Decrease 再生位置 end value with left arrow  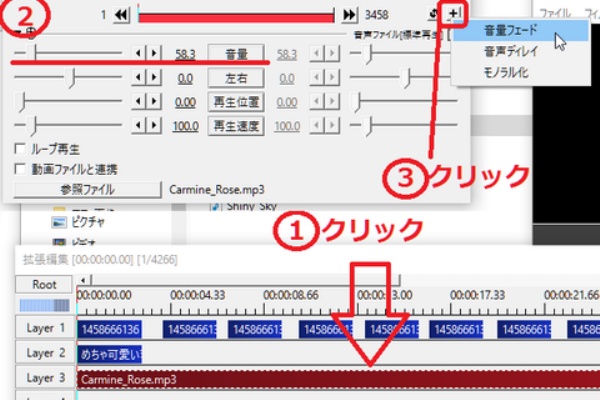click(317, 102)
